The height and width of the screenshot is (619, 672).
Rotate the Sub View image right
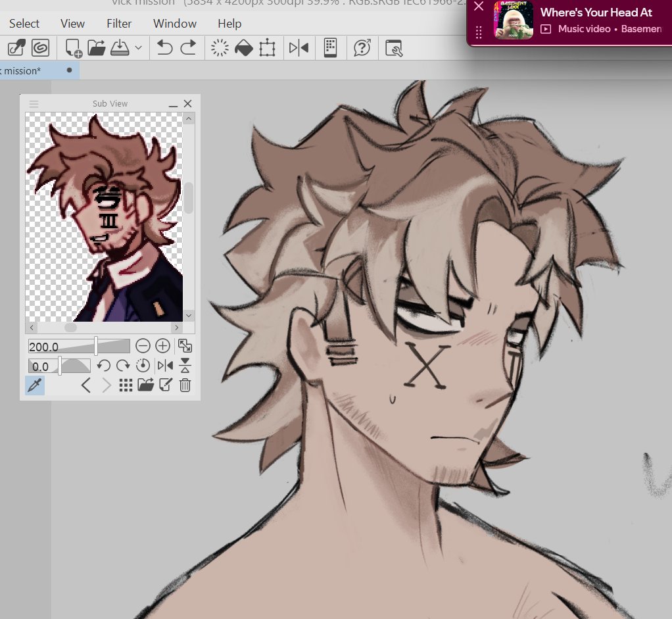pos(123,366)
